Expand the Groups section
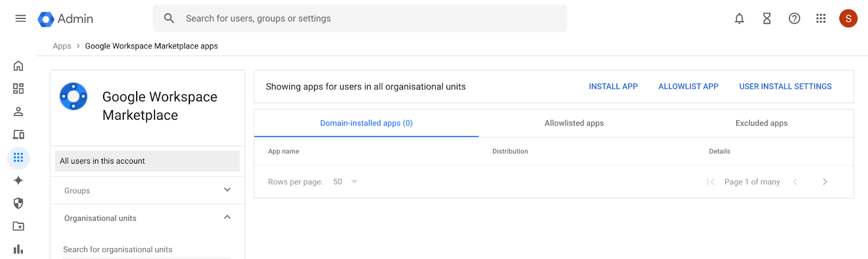 227,190
